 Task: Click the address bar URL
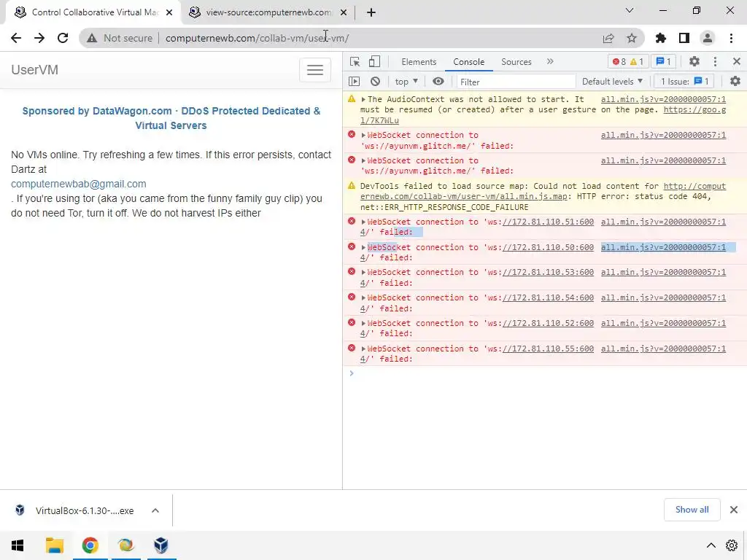[258, 38]
